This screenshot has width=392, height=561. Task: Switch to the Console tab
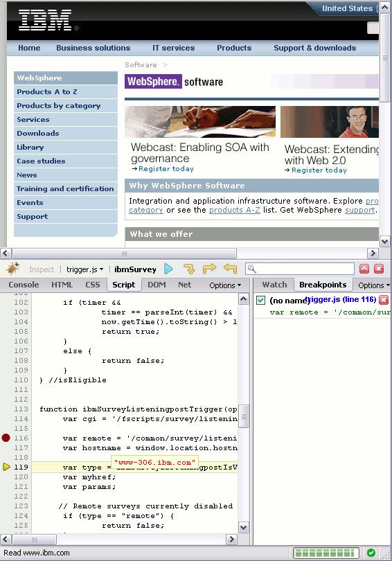[24, 285]
